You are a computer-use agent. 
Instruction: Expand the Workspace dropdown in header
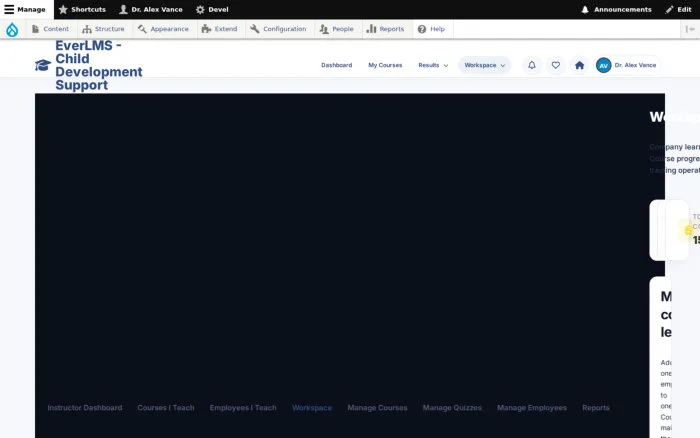(484, 65)
